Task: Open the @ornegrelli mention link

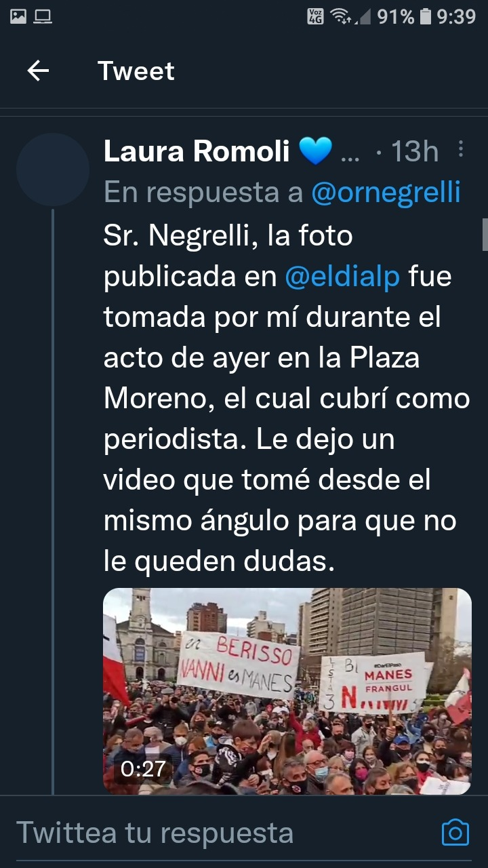Action: tap(386, 193)
